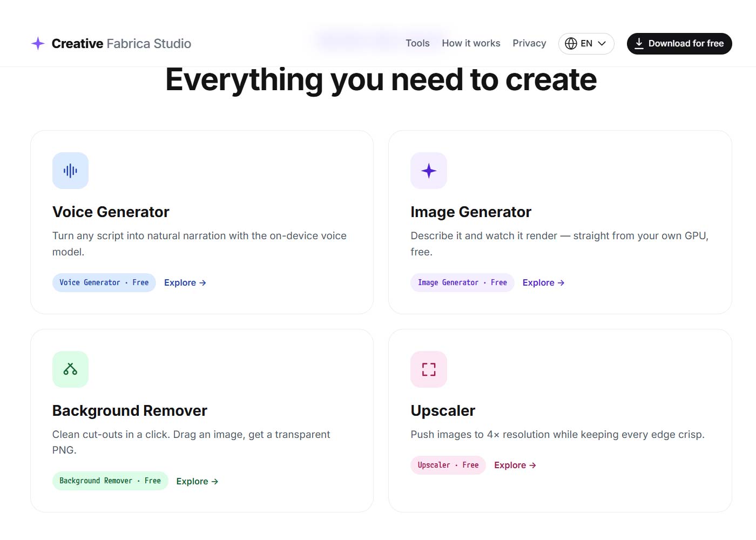756x540 pixels.
Task: Click the 'Everything you need to create' headline
Action: [x=381, y=80]
